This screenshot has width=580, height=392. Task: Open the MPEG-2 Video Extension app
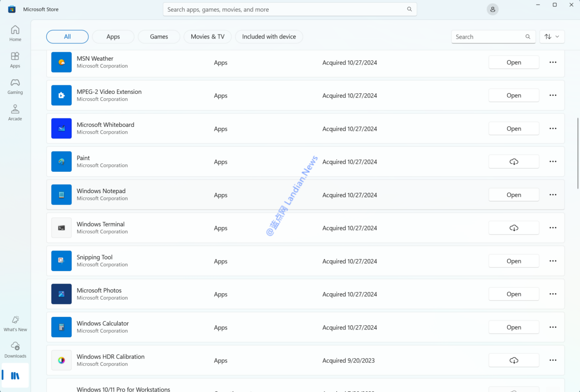click(514, 95)
